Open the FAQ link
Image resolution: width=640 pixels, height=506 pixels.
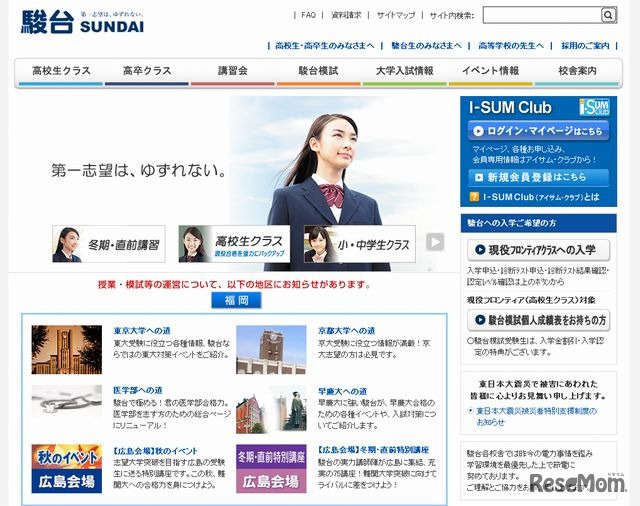(x=309, y=15)
